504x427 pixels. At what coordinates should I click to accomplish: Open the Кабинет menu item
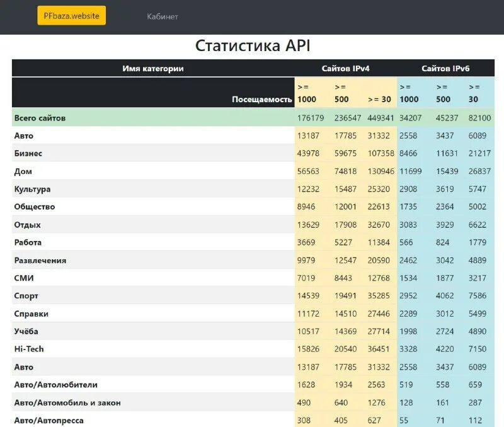161,16
